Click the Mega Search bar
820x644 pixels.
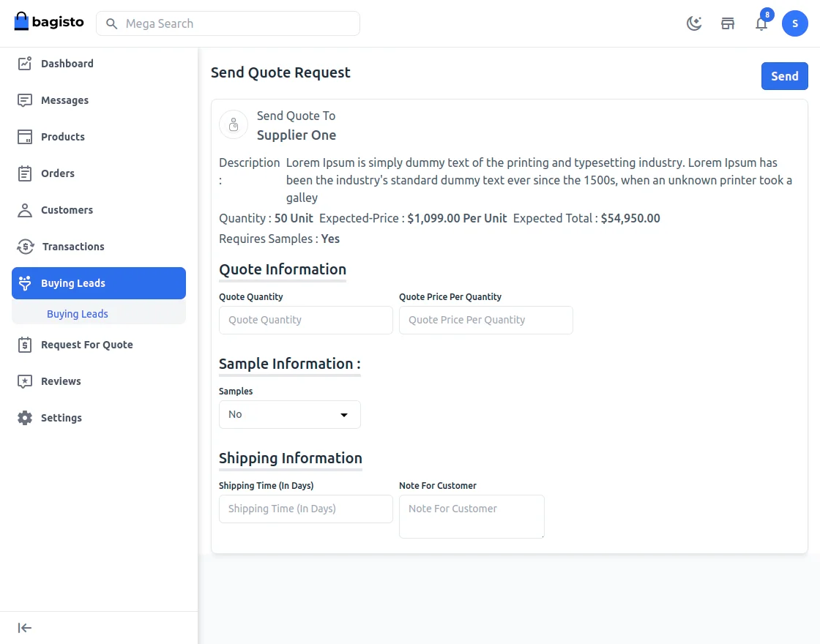(x=227, y=23)
